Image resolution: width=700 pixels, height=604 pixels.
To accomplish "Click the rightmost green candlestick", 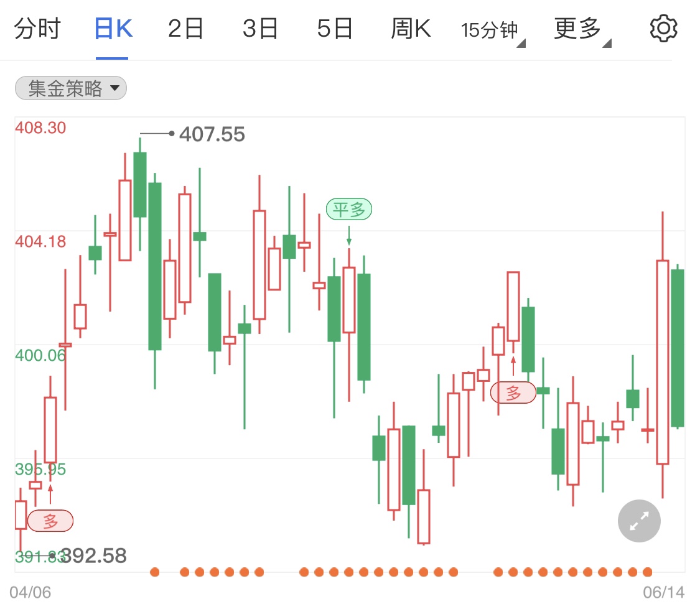I will (678, 348).
